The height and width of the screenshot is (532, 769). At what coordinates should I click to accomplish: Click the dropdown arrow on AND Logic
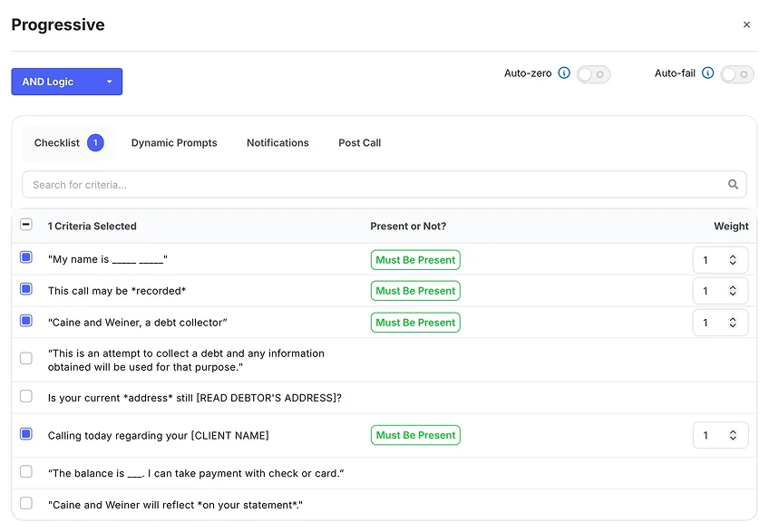pos(111,81)
